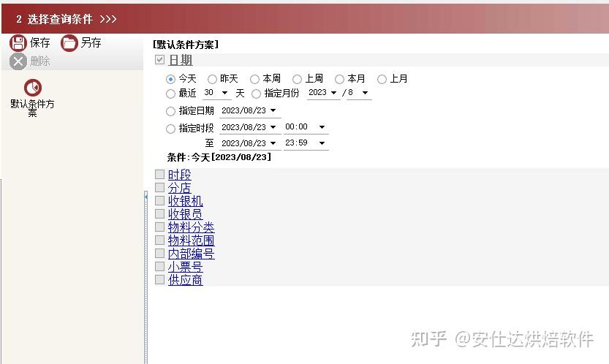The image size is (609, 364).
Task: Toggle the 日期 checkbox
Action: pos(159,59)
